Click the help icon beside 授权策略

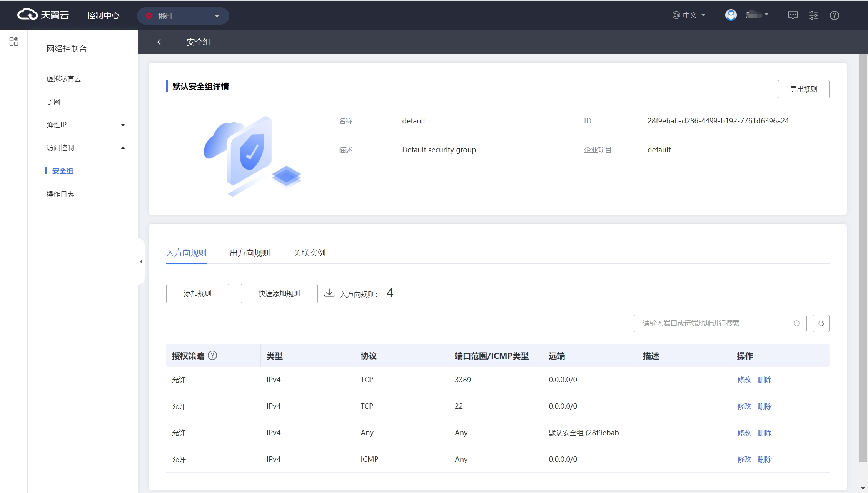pyautogui.click(x=212, y=355)
